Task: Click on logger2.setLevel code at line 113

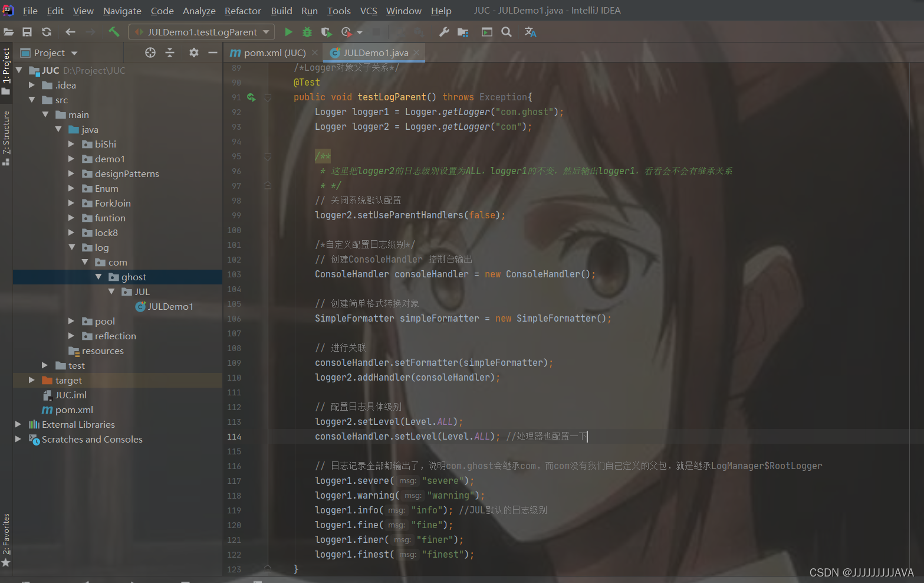Action: [x=389, y=422]
